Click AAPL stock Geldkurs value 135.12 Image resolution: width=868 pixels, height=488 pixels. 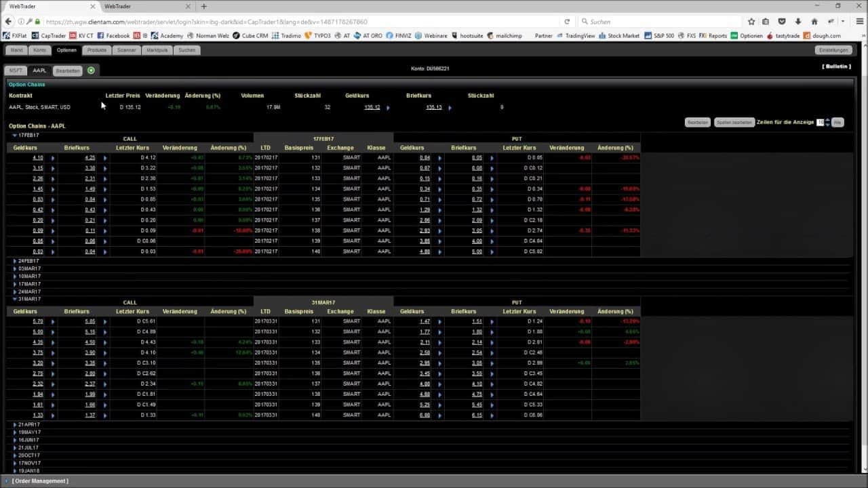click(x=372, y=108)
